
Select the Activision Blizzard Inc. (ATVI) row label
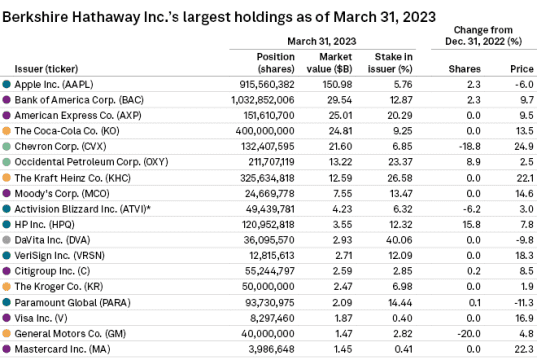[83, 209]
